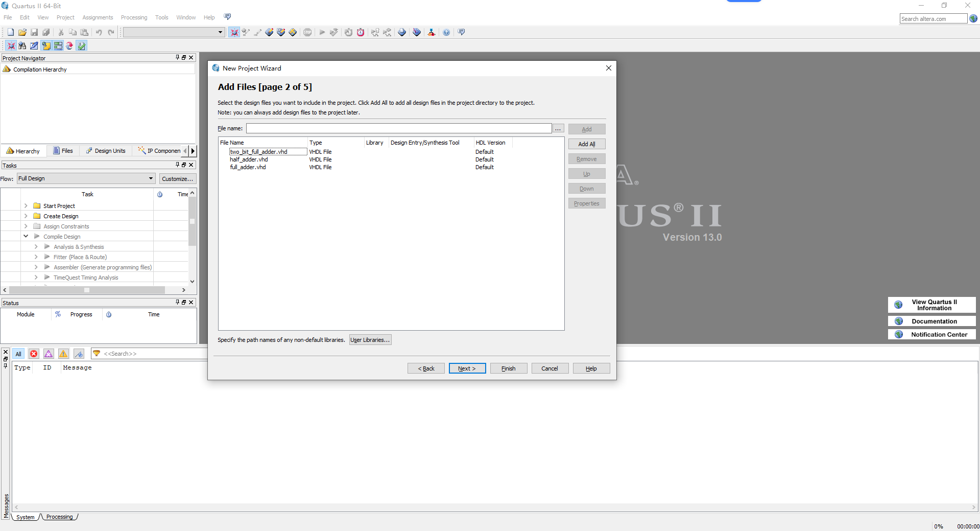Switch to the Files tab
The width and height of the screenshot is (980, 531).
pyautogui.click(x=63, y=151)
